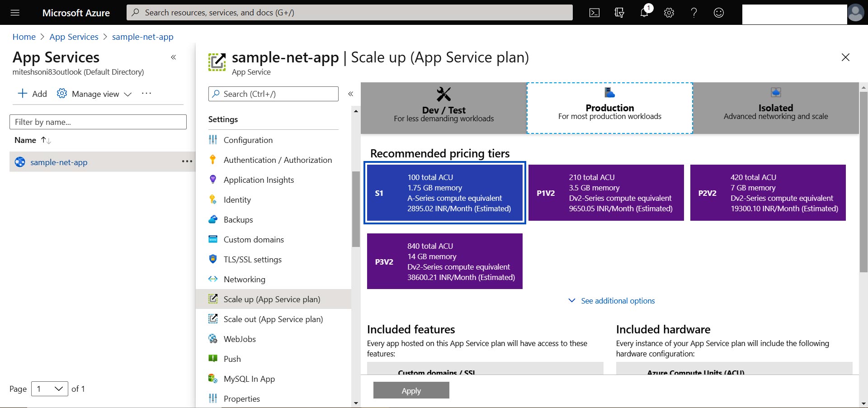Click the feedback smiley icon
Viewport: 868px width, 408px height.
pyautogui.click(x=719, y=13)
